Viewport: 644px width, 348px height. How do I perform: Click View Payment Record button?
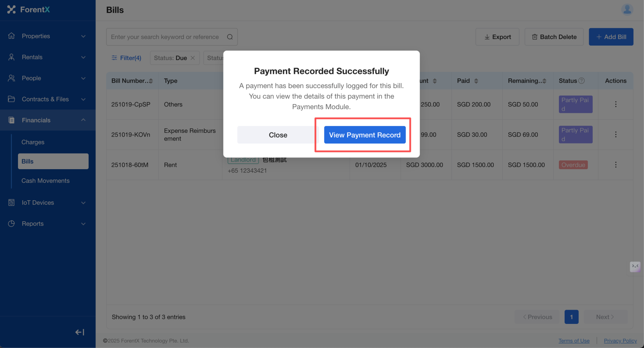(x=365, y=135)
